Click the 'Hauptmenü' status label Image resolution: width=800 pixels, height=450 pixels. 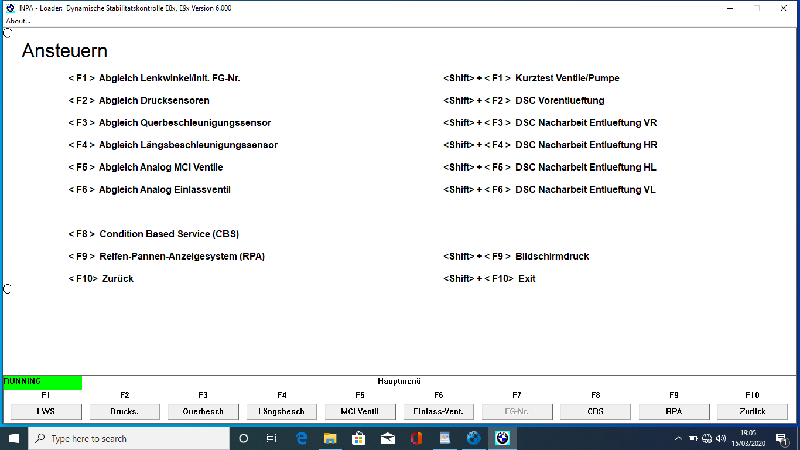point(399,381)
